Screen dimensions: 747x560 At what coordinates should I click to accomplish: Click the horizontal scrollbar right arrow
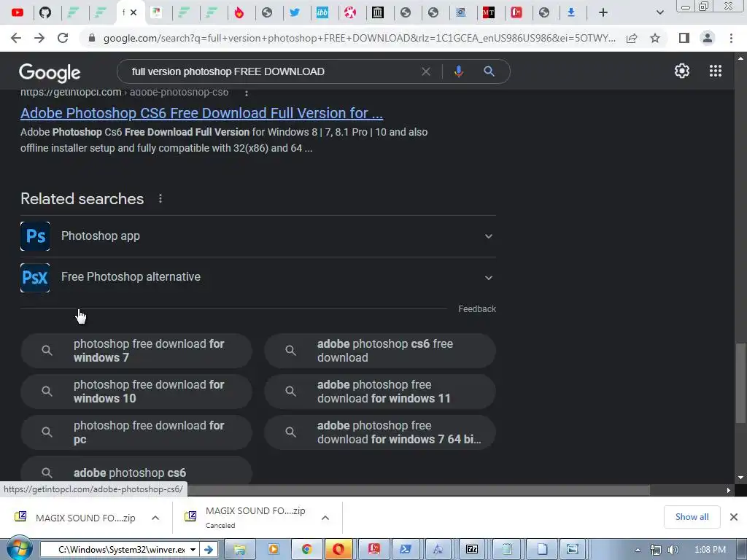point(728,490)
